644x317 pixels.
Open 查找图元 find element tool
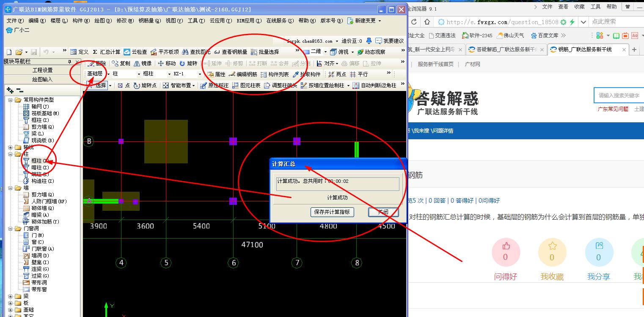pos(196,52)
